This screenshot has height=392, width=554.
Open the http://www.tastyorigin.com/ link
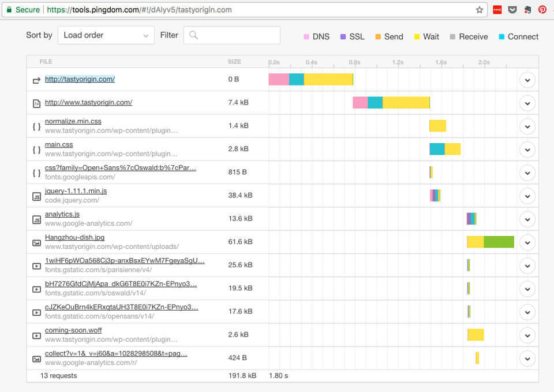click(x=88, y=103)
